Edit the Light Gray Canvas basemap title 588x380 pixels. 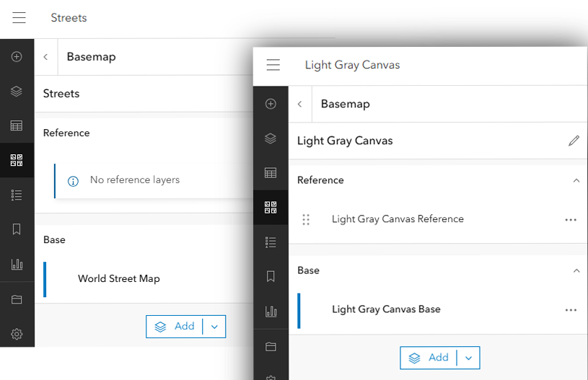pos(574,141)
